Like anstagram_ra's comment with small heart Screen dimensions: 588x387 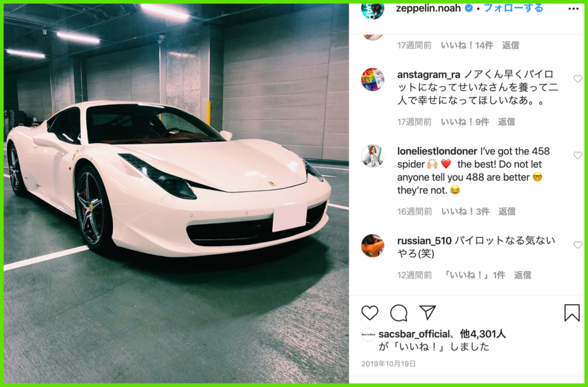pos(578,79)
